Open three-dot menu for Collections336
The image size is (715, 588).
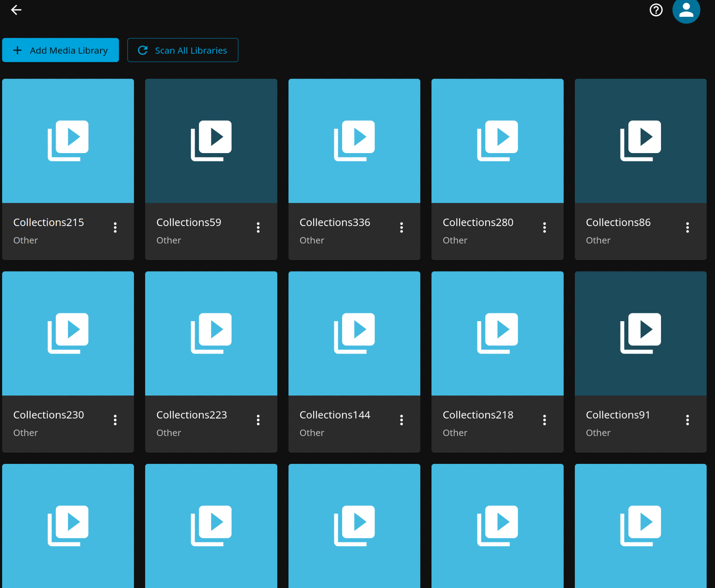click(401, 227)
